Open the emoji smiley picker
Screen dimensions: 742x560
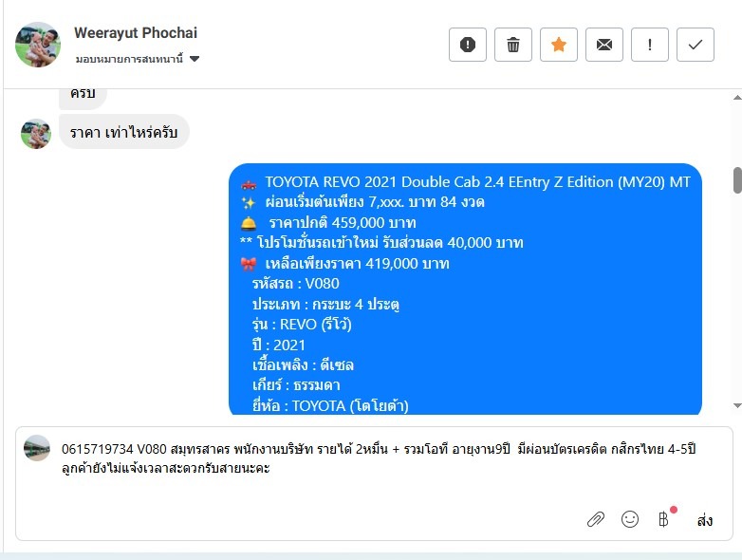[x=630, y=519]
